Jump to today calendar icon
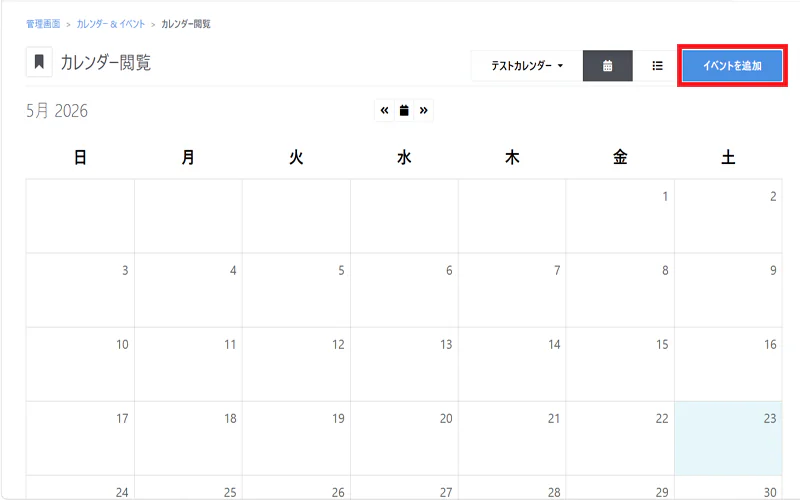Image resolution: width=800 pixels, height=500 pixels. (404, 110)
